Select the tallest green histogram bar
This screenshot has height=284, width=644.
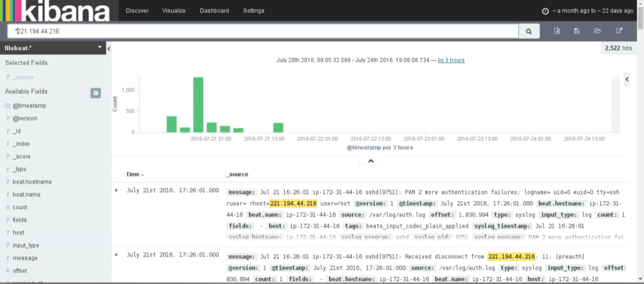click(198, 105)
